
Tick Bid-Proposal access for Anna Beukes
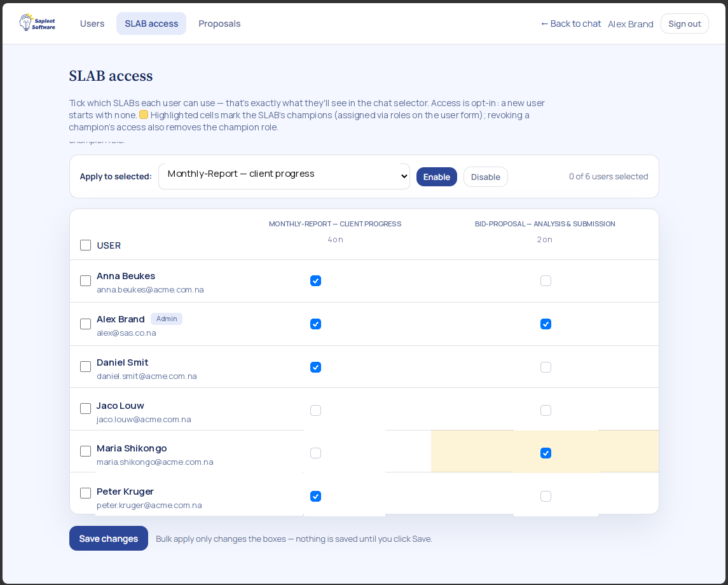pyautogui.click(x=546, y=281)
